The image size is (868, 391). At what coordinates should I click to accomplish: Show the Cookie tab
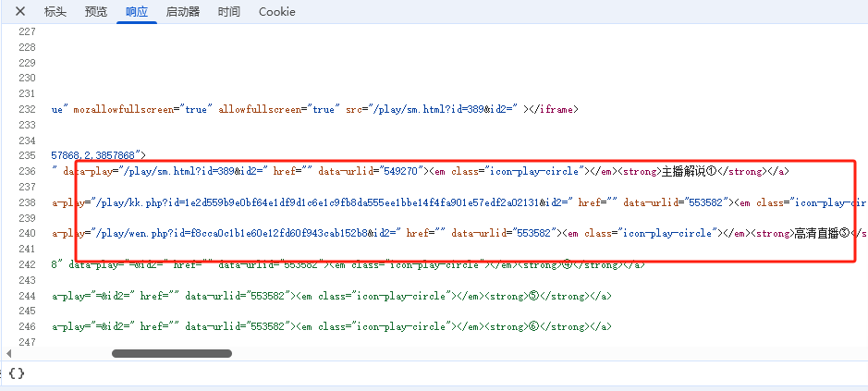[x=276, y=12]
